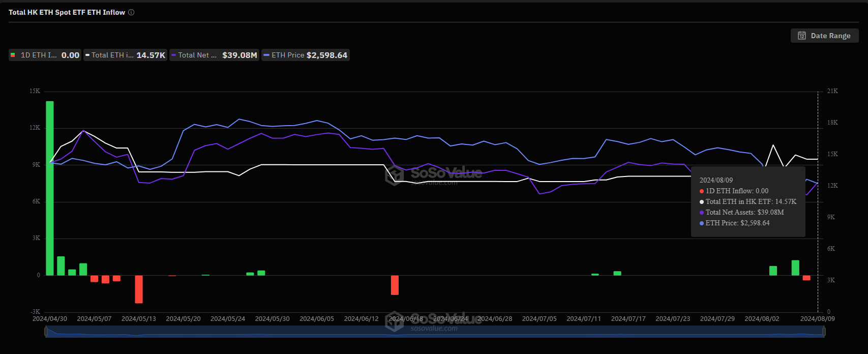Click the left handle of the range slider
Viewport: 868px width, 354px height.
pyautogui.click(x=46, y=332)
